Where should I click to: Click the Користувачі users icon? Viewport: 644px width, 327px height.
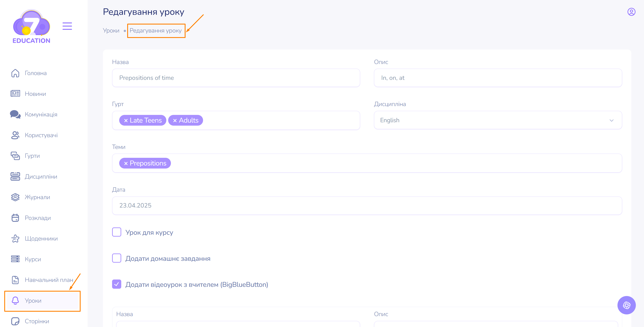15,135
